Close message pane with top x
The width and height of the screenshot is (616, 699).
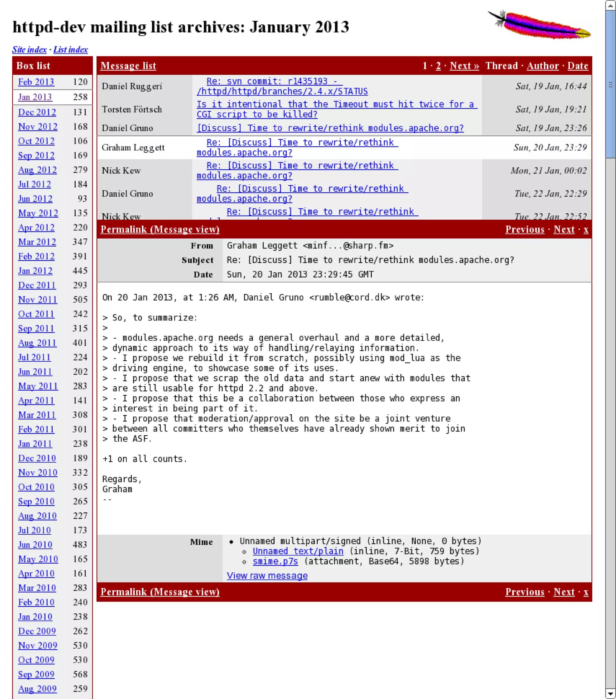[586, 230]
